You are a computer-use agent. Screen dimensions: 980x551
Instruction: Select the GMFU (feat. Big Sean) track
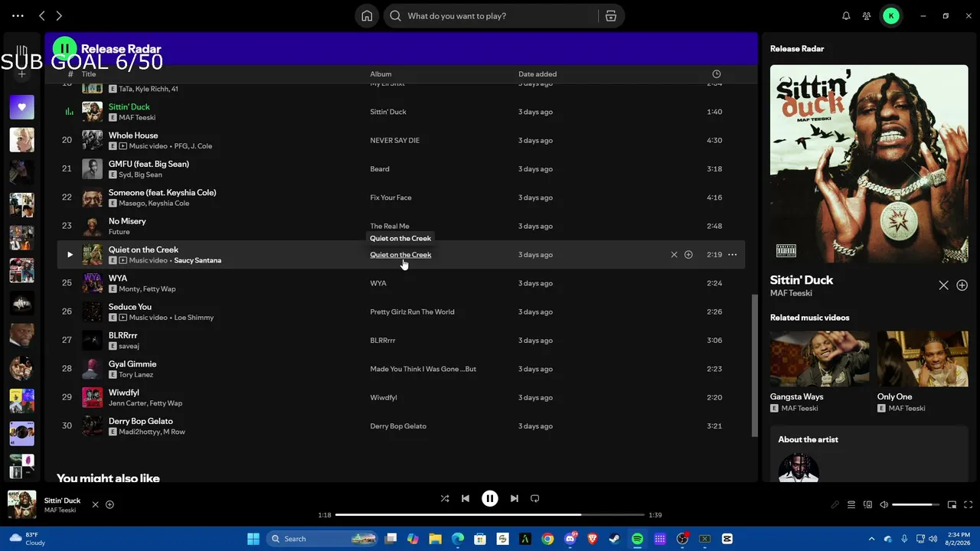pos(401,169)
